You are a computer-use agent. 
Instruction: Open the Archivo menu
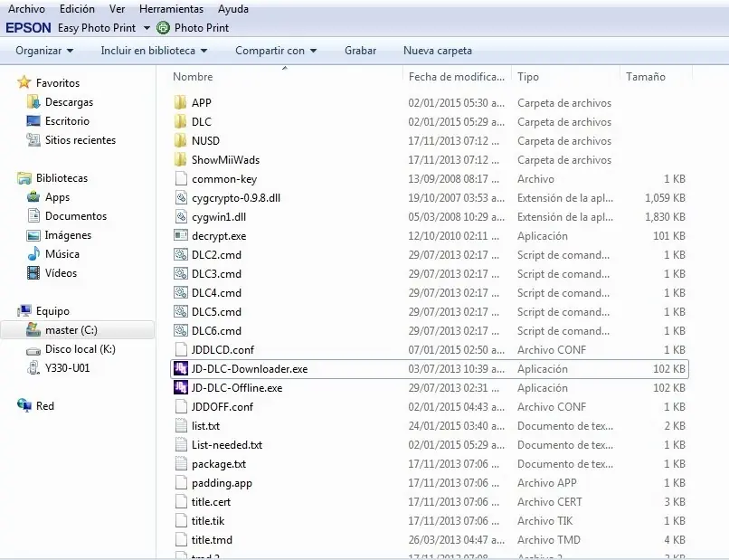26,9
